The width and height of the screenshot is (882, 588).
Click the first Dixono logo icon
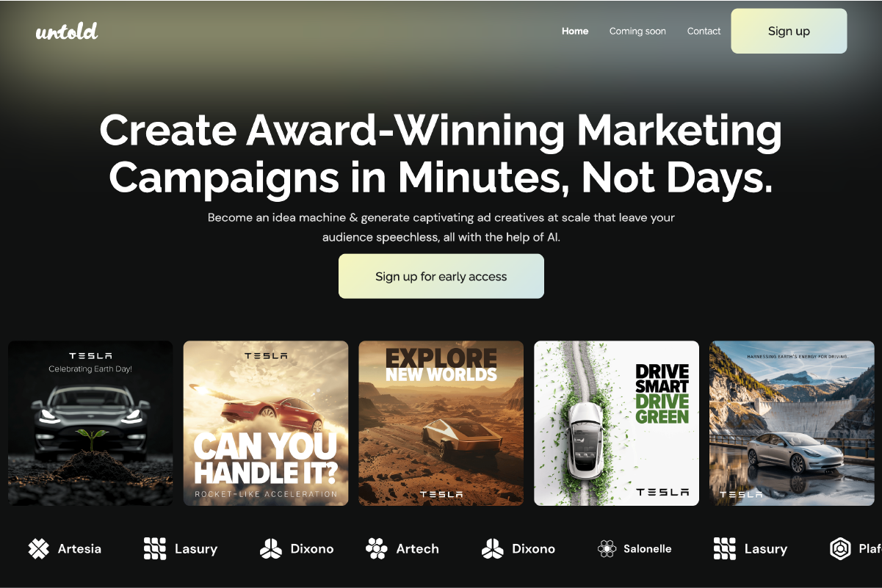270,548
